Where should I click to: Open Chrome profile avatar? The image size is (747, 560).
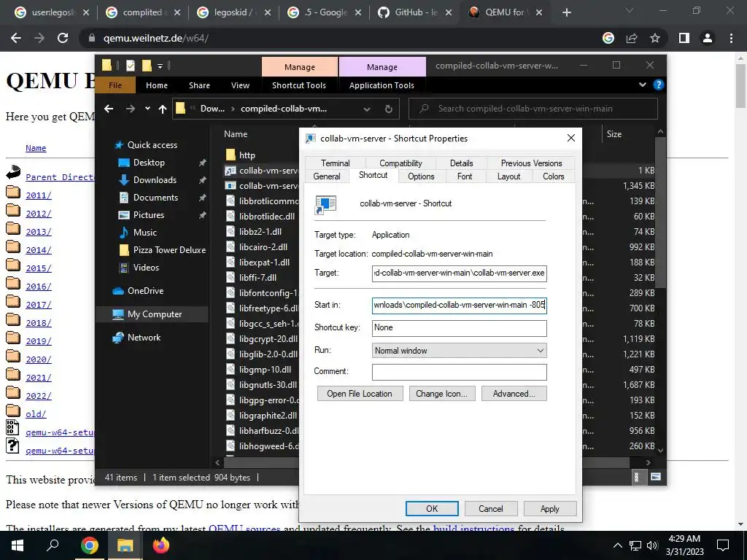pos(708,38)
